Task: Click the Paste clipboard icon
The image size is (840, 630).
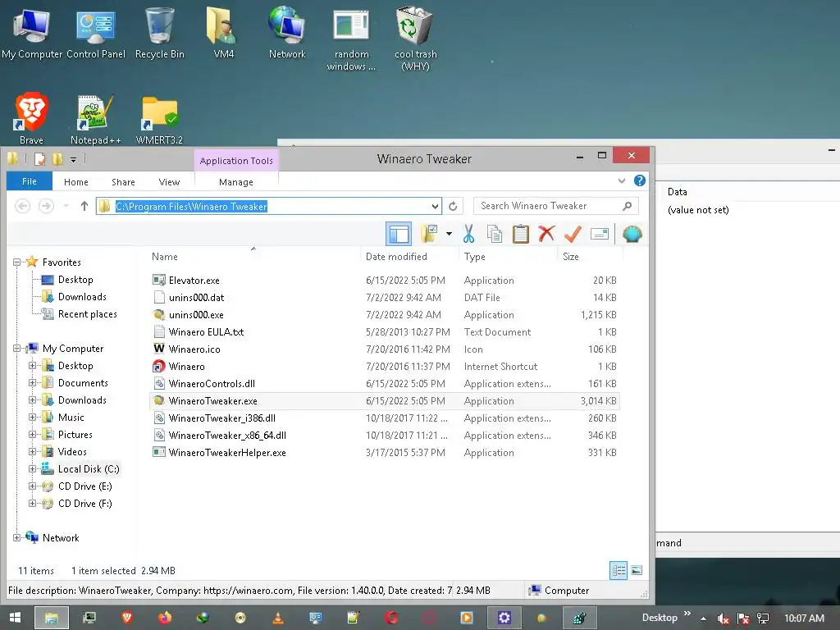Action: 520,234
